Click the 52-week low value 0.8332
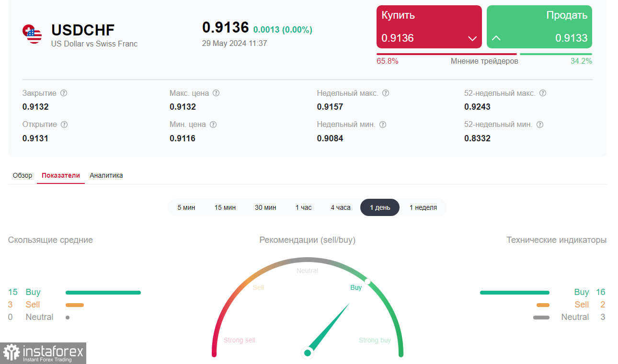 click(477, 138)
